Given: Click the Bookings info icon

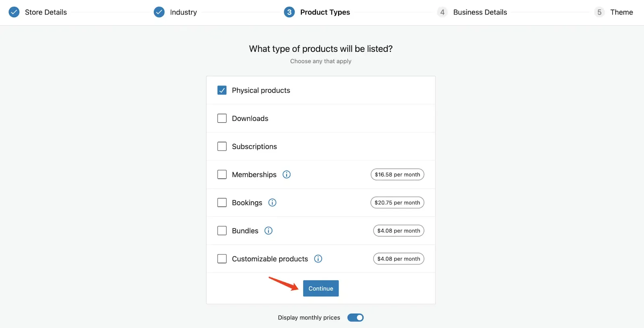Looking at the screenshot, I should pos(272,203).
